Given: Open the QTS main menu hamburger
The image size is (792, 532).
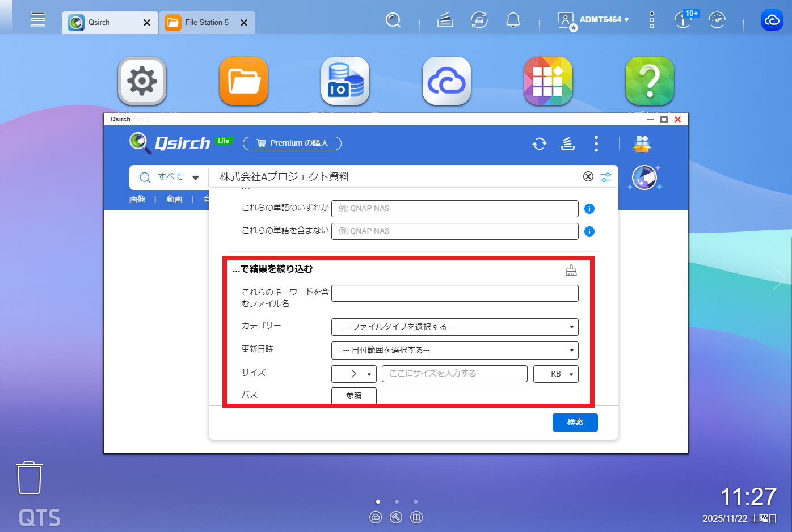Looking at the screenshot, I should tap(38, 20).
